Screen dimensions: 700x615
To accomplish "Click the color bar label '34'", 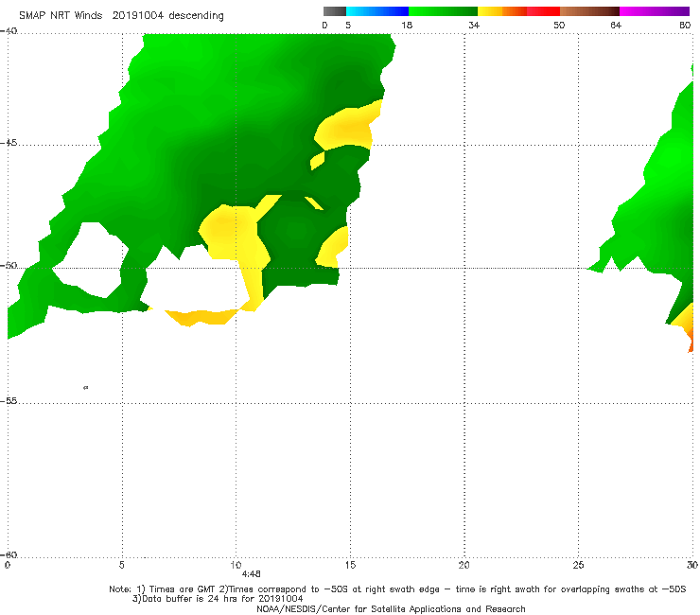I will [x=474, y=26].
